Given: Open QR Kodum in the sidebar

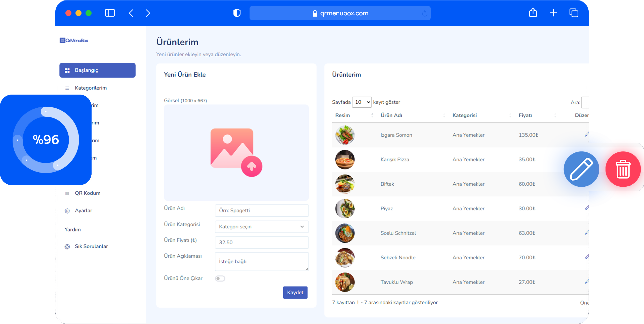Looking at the screenshot, I should (x=88, y=193).
